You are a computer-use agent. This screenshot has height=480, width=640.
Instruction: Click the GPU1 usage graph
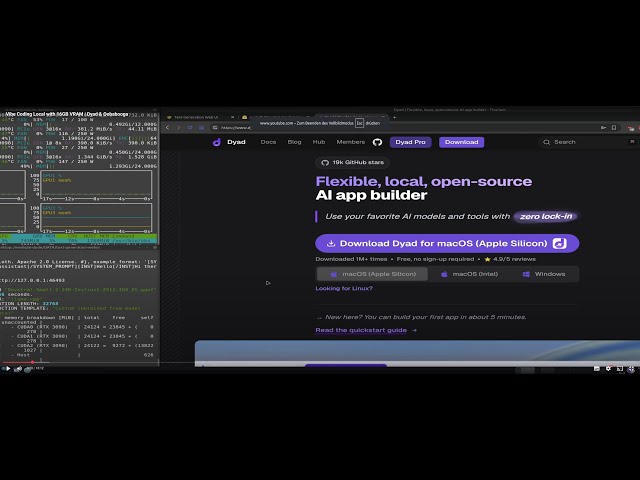[96, 185]
